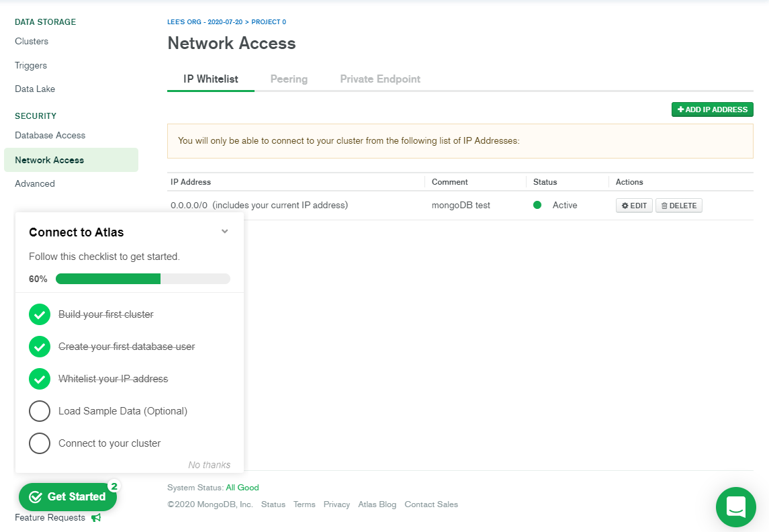Click the PROJECT 0 breadcrumb link
769x532 pixels.
coord(269,22)
